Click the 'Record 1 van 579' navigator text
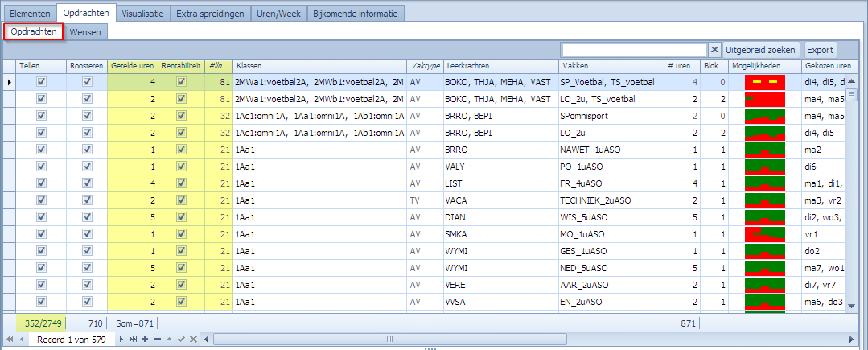Screen dimensions: 868x350 [x=72, y=339]
